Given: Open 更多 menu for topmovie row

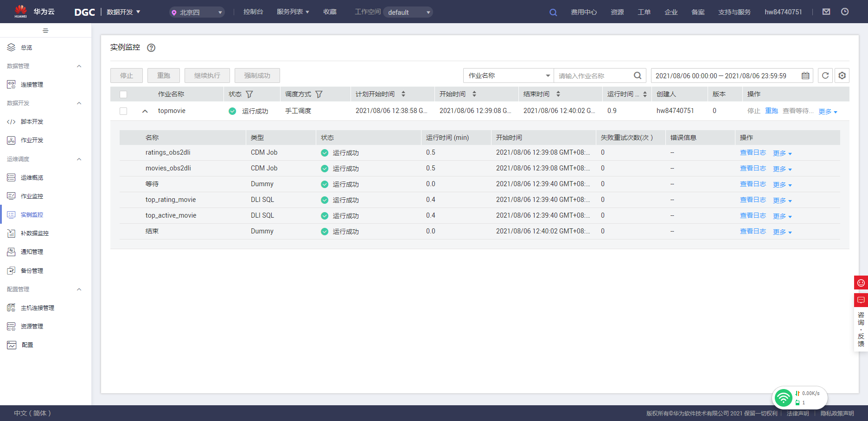Looking at the screenshot, I should pyautogui.click(x=828, y=112).
